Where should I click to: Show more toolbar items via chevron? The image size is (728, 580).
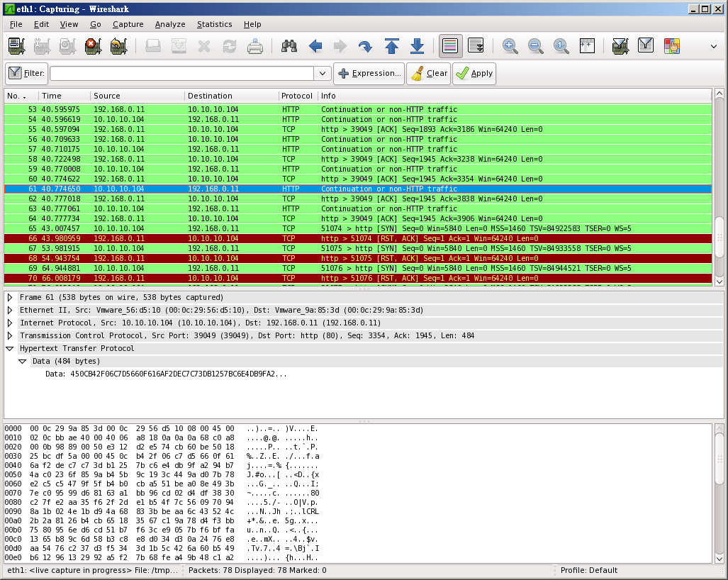(714, 46)
